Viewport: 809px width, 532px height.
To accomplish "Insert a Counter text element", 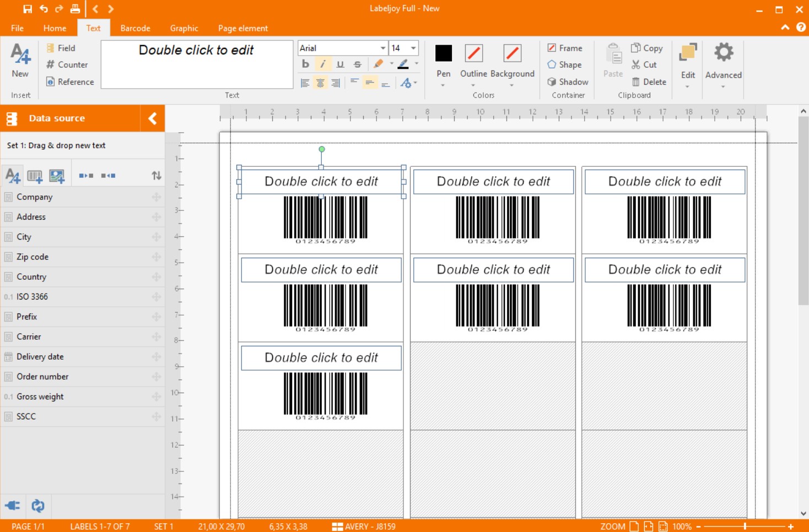I will (x=67, y=64).
